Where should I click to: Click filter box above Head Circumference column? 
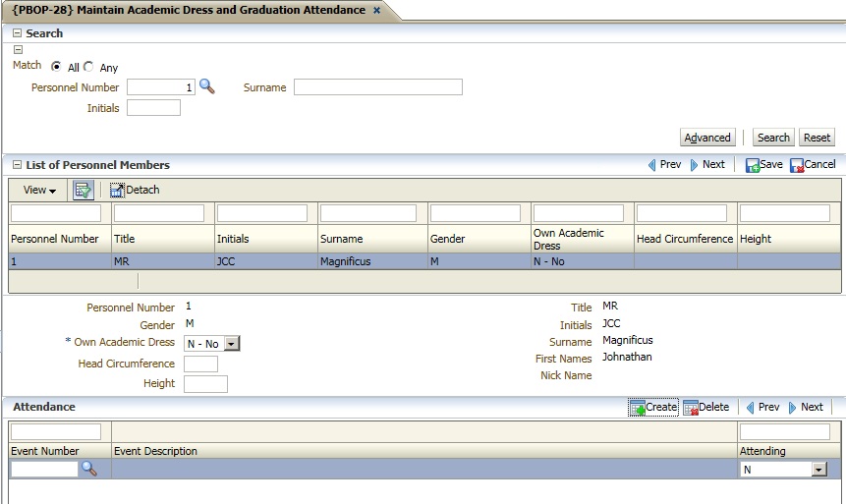pos(682,213)
